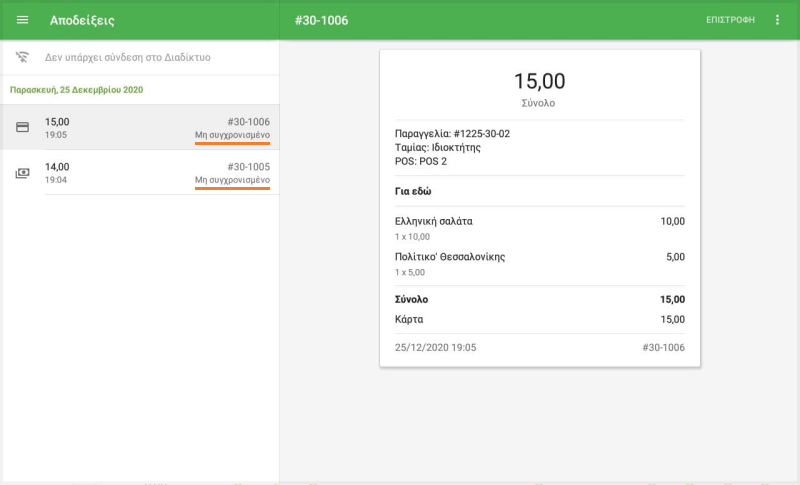Click the large 15,00 total on the receipt
The width and height of the screenshot is (800, 485).
(539, 81)
